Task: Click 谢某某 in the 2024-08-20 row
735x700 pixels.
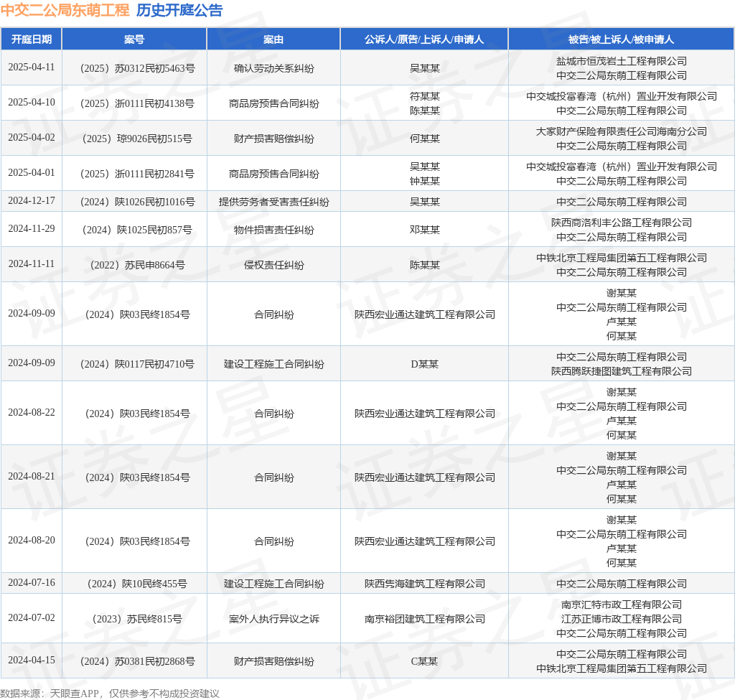Action: tap(622, 520)
